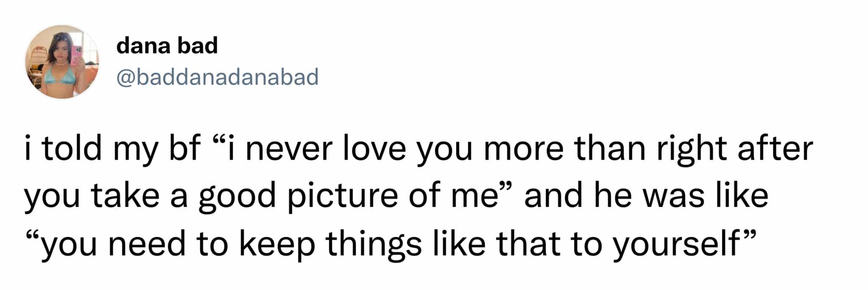Image resolution: width=868 pixels, height=290 pixels.
Task: Click the @baddanadanabad handle
Action: coord(217,77)
